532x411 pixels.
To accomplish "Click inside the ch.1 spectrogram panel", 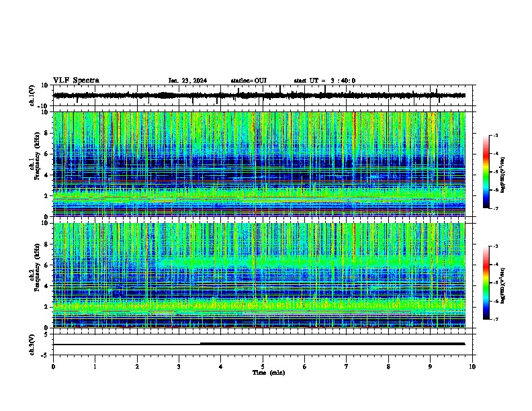I will [259, 164].
